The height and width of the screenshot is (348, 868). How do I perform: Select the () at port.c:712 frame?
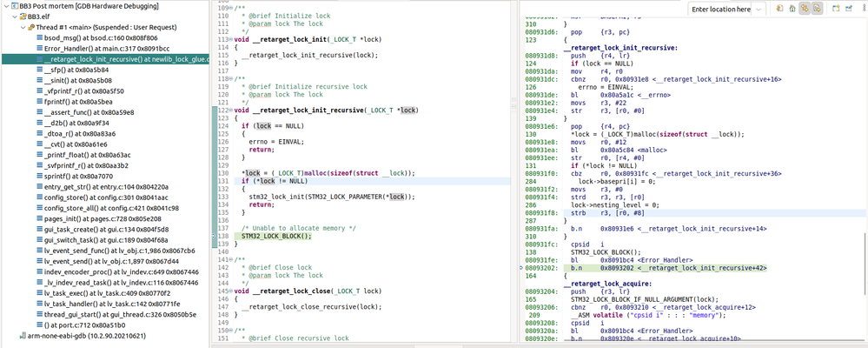point(84,325)
